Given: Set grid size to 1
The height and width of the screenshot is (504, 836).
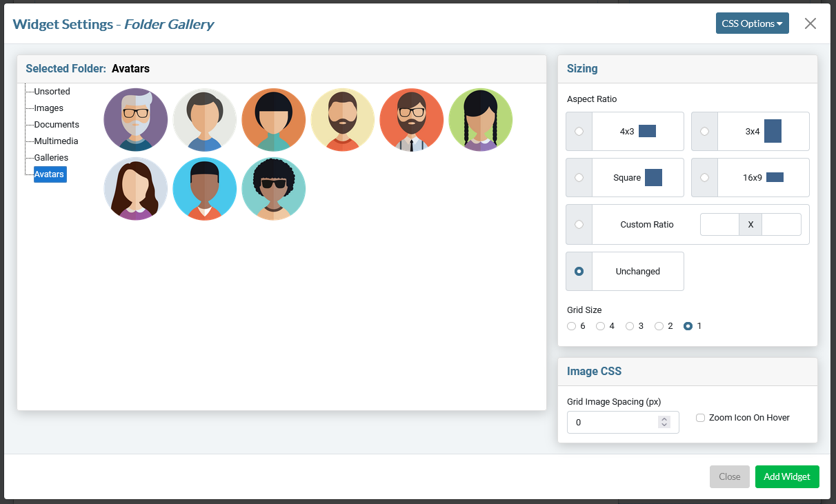Looking at the screenshot, I should pos(688,326).
